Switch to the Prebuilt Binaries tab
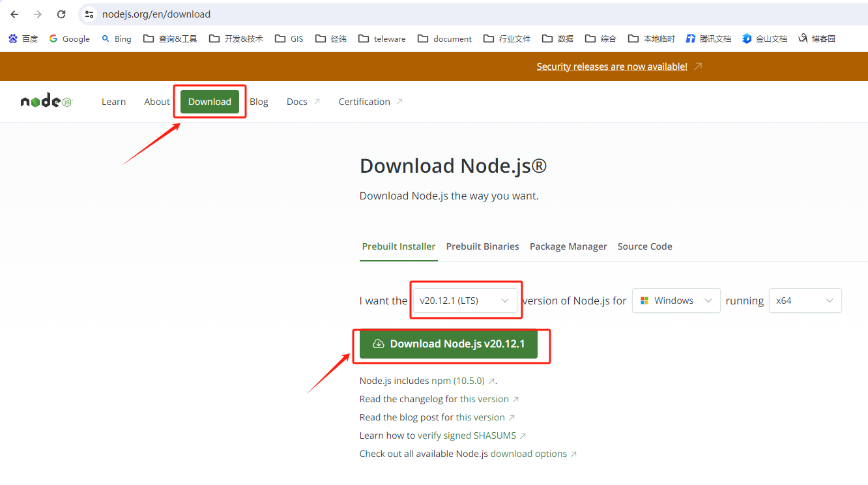The height and width of the screenshot is (485, 868). pos(482,246)
